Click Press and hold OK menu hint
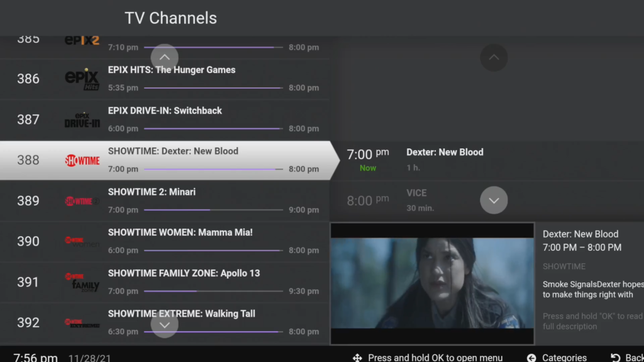 point(435,358)
